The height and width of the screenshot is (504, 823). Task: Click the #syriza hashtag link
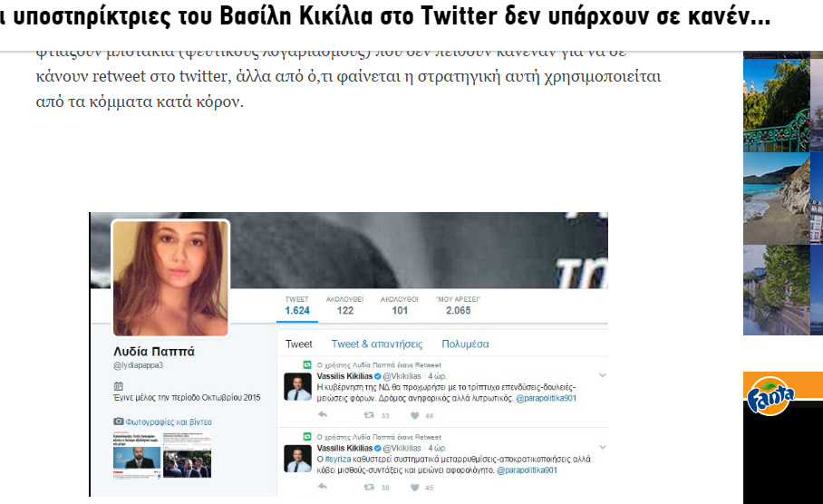coord(337,460)
